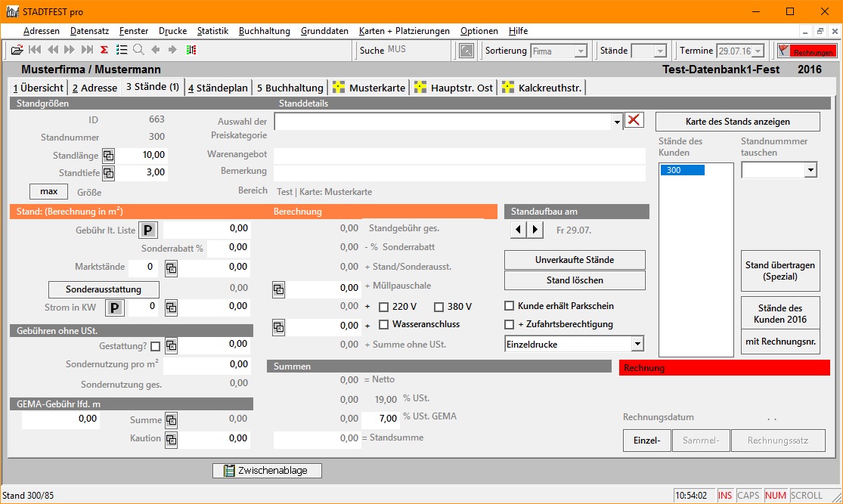Open the list view toolbar icon

(x=122, y=51)
